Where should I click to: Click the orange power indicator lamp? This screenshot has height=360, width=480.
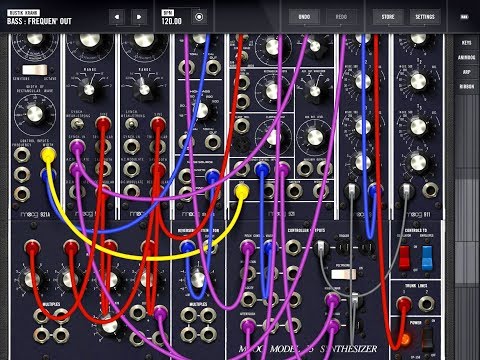(x=404, y=339)
